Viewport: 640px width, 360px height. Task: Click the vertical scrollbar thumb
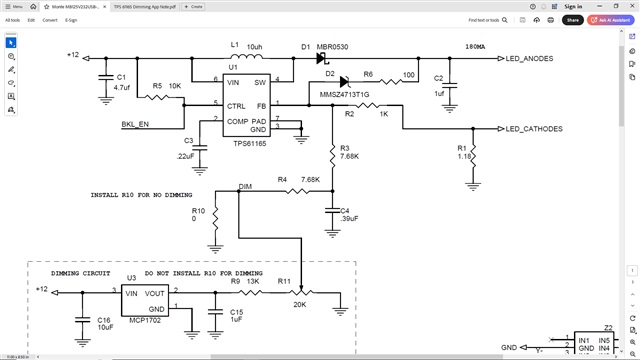click(x=621, y=86)
